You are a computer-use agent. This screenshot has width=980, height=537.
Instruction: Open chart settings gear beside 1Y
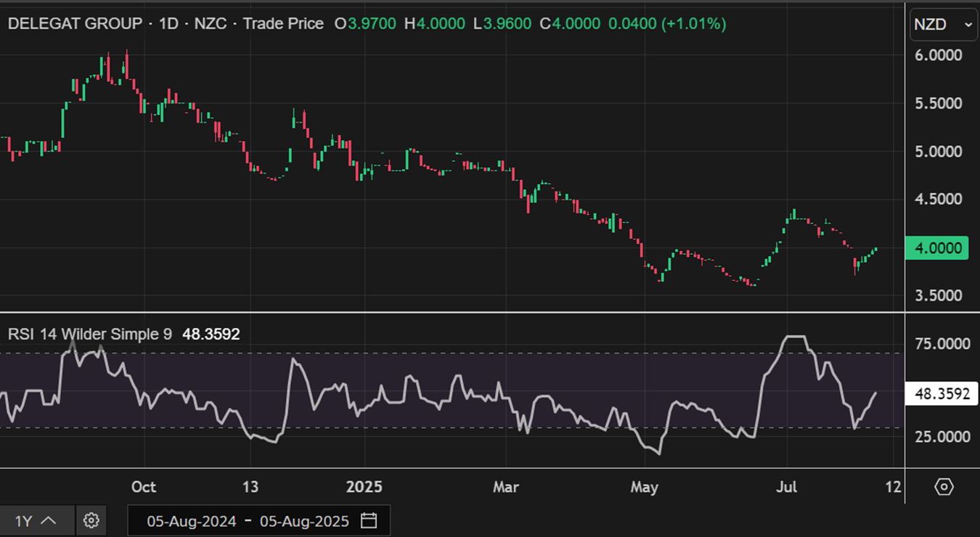(x=91, y=520)
